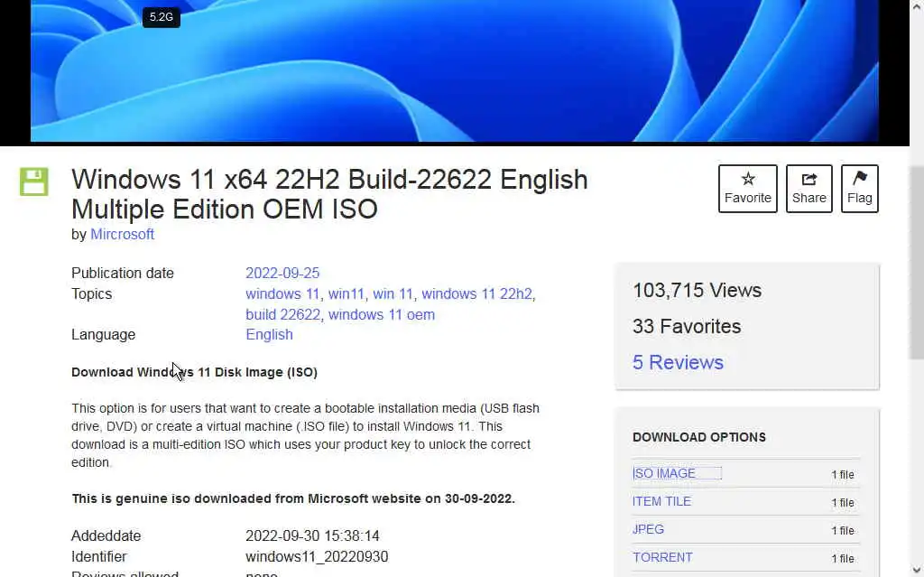This screenshot has width=924, height=577.
Task: Click the 5.2G size badge on the image
Action: tap(161, 17)
